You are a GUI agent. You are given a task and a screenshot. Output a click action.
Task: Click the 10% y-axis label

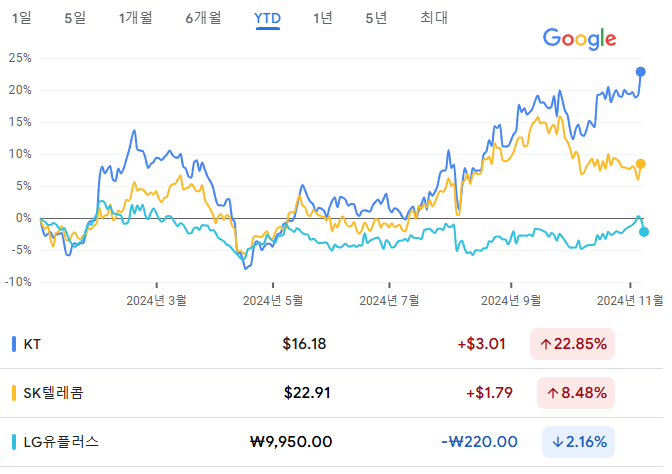pos(20,154)
